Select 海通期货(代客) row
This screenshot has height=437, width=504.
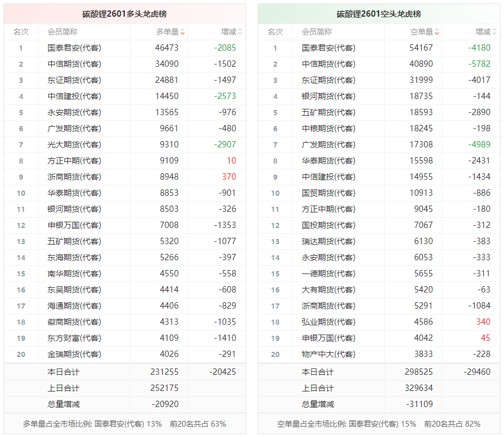click(125, 306)
